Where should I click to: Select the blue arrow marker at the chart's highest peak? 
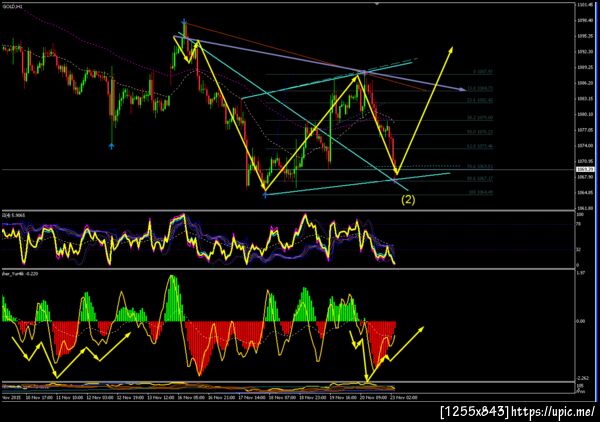pos(184,21)
